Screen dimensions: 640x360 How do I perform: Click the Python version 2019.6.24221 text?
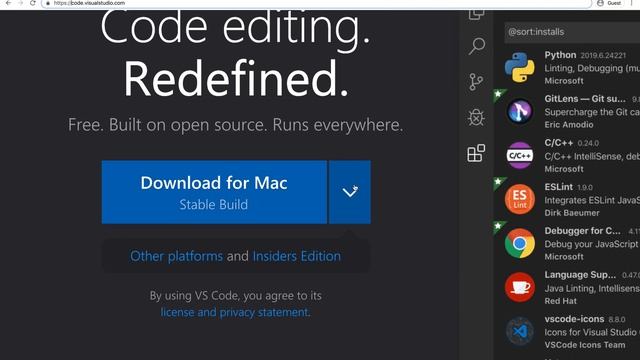tap(603, 56)
